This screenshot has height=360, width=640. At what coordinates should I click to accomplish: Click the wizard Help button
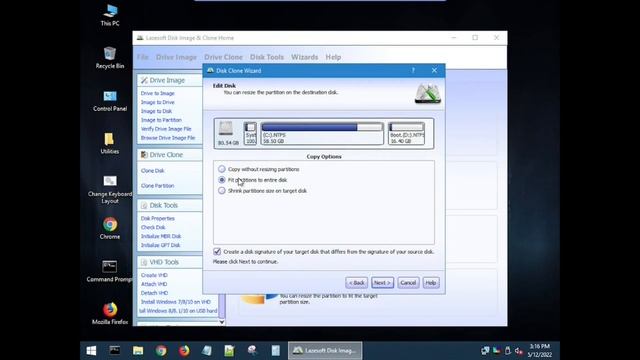[431, 282]
